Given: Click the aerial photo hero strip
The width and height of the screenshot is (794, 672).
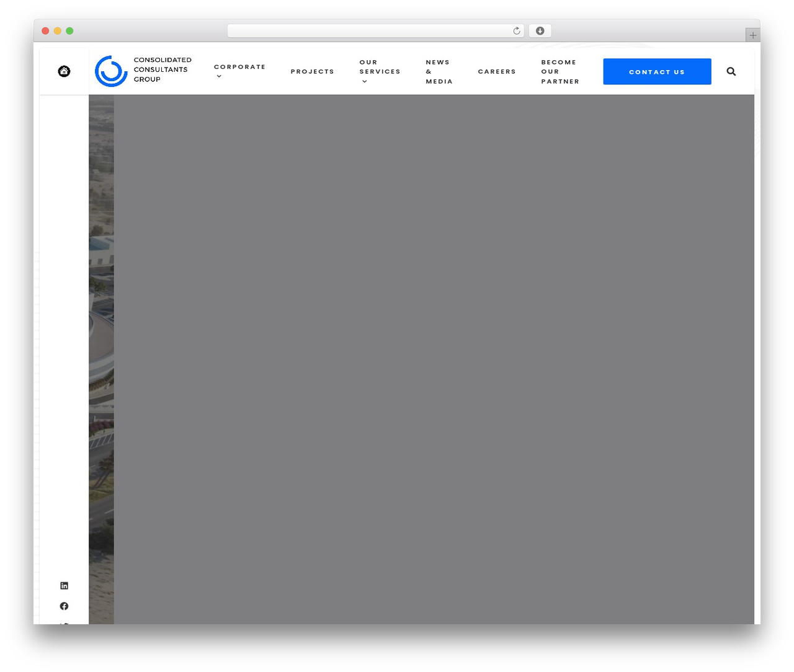Looking at the screenshot, I should click(x=101, y=360).
